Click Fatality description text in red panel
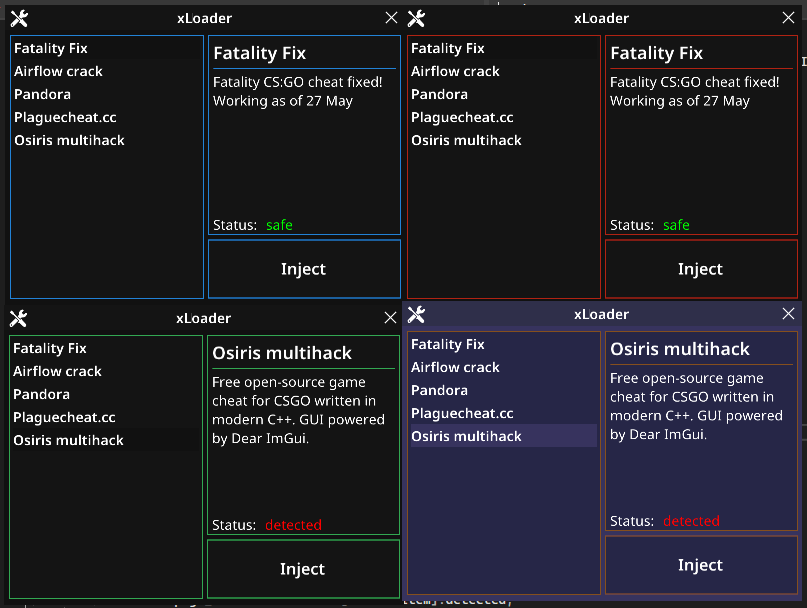The height and width of the screenshot is (608, 807). [x=695, y=92]
